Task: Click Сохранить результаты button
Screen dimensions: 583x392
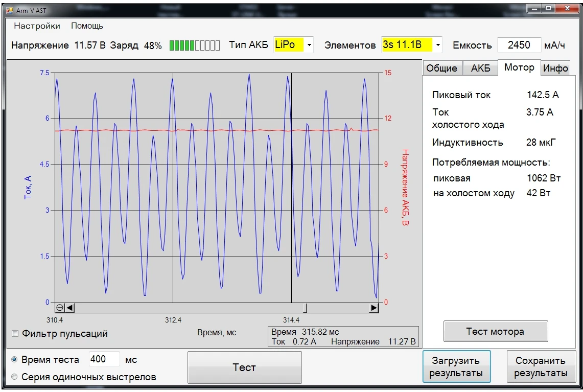Action: pos(541,367)
